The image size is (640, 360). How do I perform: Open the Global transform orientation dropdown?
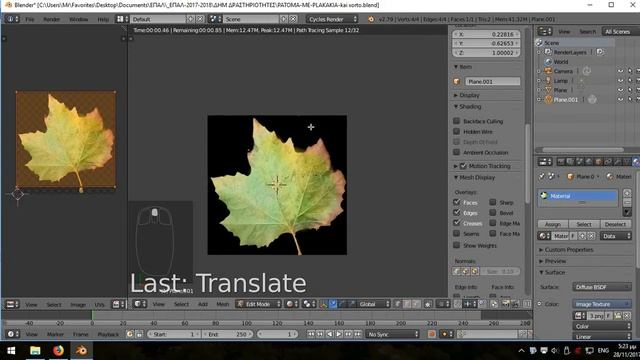tap(374, 304)
